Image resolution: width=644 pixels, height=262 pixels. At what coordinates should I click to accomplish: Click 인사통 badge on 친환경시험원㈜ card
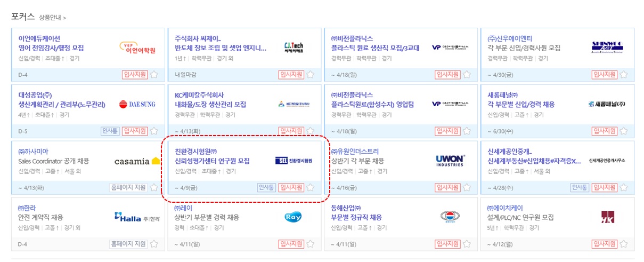tap(266, 188)
